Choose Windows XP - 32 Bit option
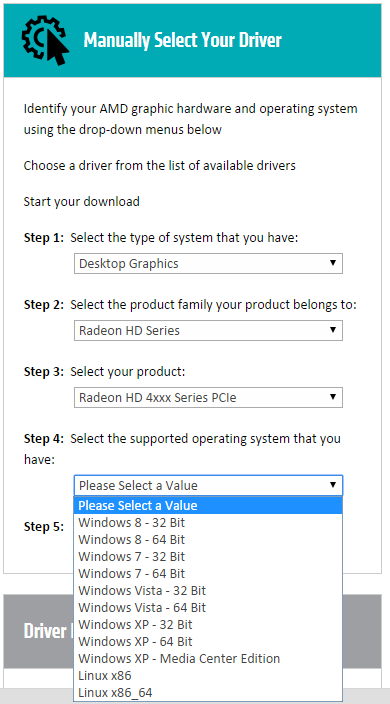 click(x=208, y=625)
